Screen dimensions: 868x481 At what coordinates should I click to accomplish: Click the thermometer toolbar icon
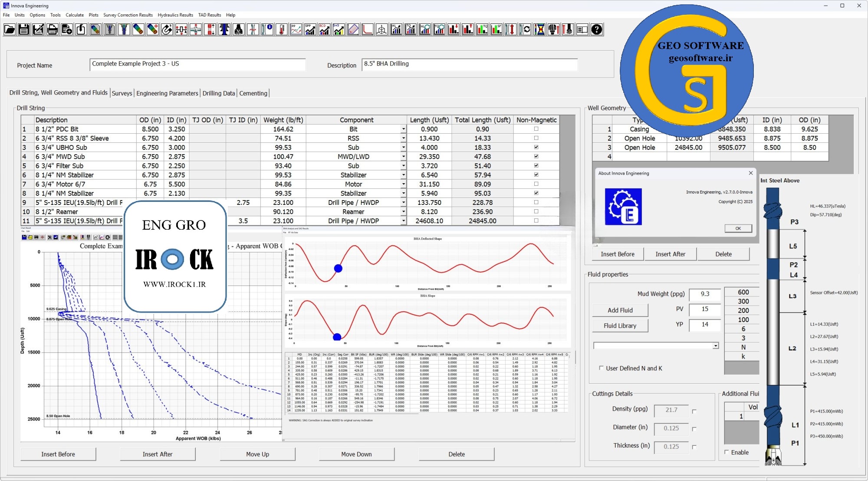(x=282, y=30)
